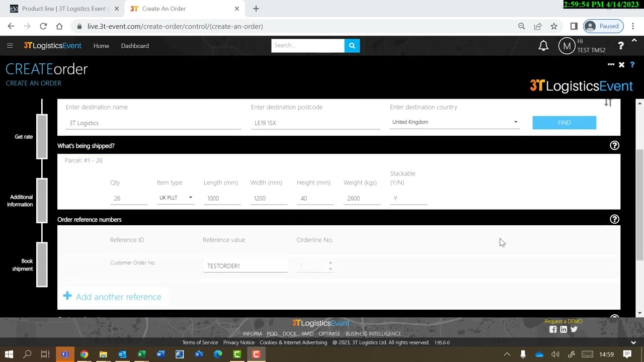Click the destination postcode field
644x362 pixels.
[315, 123]
